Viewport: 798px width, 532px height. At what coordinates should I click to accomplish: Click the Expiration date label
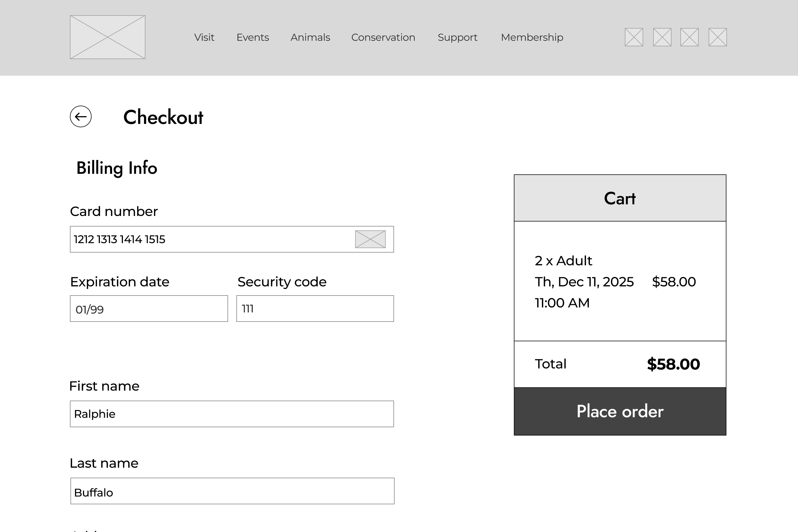120,282
